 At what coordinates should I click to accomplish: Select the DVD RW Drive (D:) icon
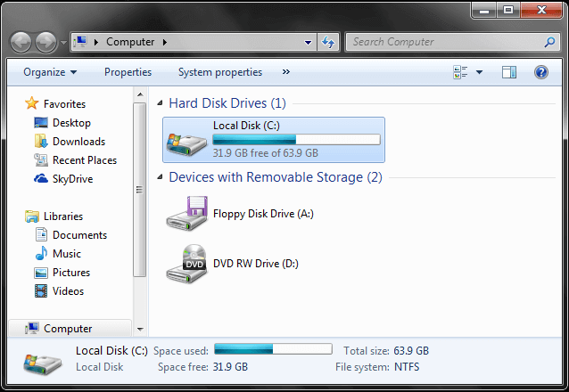(187, 264)
